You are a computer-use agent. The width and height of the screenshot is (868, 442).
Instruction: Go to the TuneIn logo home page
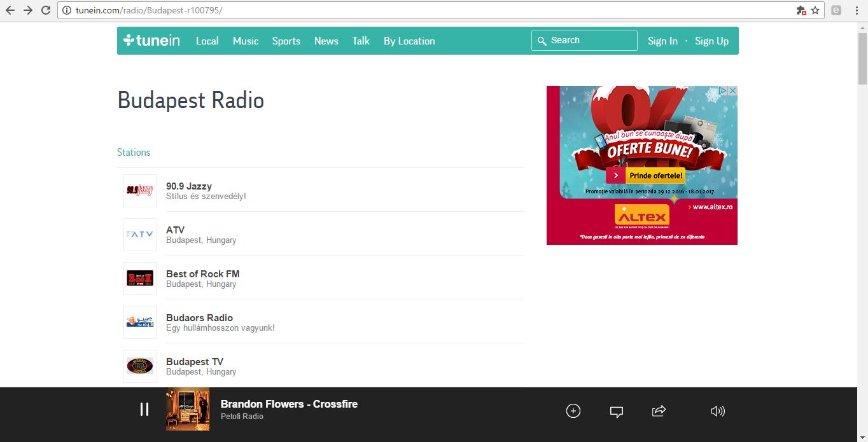pos(151,41)
